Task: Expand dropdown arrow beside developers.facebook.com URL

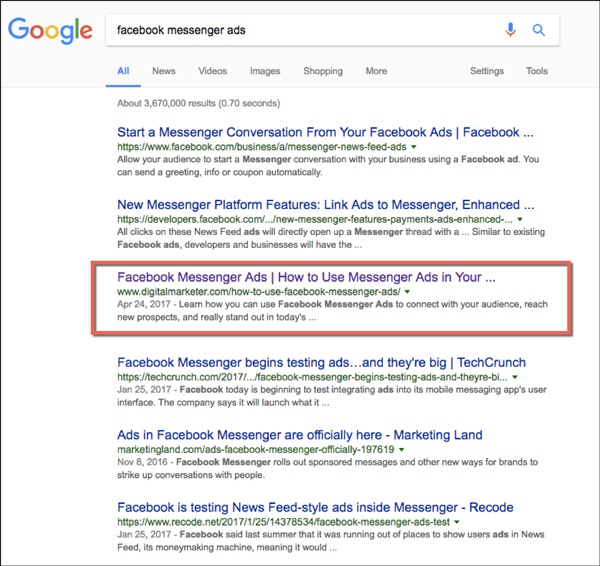Action: [x=520, y=219]
